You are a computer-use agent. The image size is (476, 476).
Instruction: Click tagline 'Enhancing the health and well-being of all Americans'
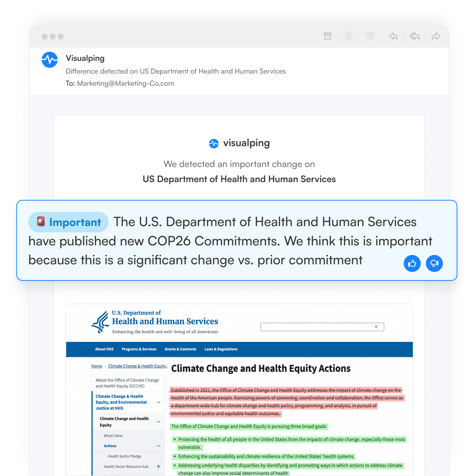[x=165, y=332]
